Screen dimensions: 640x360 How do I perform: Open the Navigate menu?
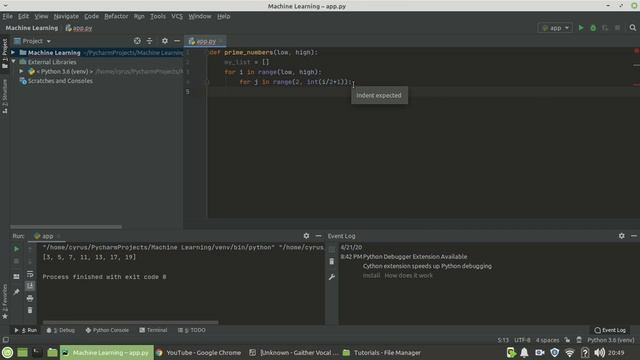point(66,16)
